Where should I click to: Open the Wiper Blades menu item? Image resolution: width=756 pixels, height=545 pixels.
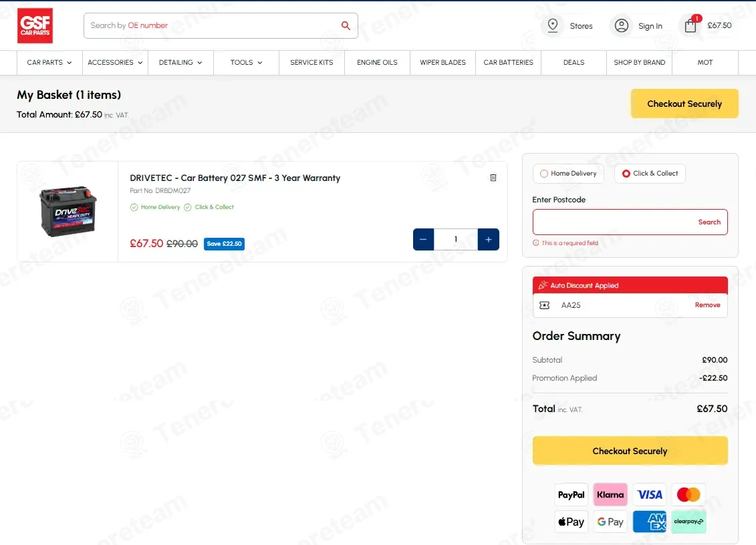[x=443, y=63]
